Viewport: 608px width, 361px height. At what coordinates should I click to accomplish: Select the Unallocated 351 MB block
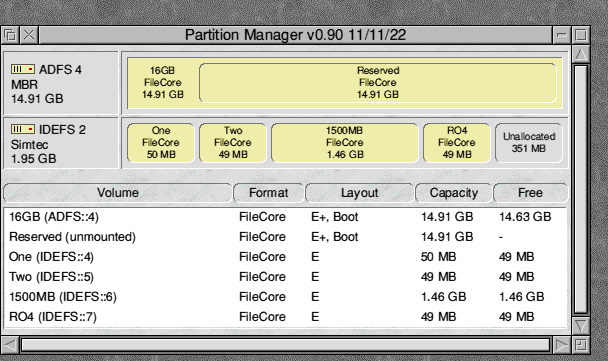pyautogui.click(x=529, y=143)
